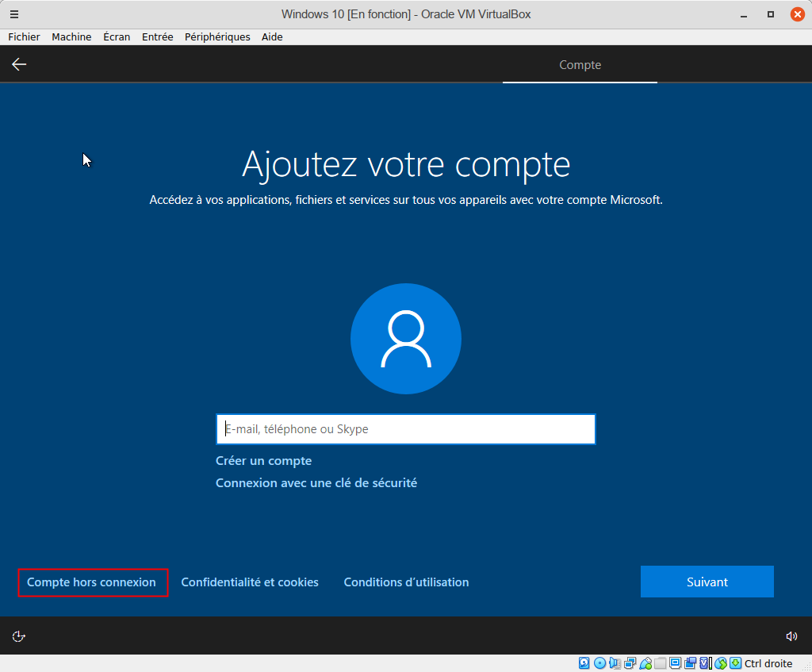The height and width of the screenshot is (672, 812).
Task: Click the volume speaker icon
Action: coord(791,636)
